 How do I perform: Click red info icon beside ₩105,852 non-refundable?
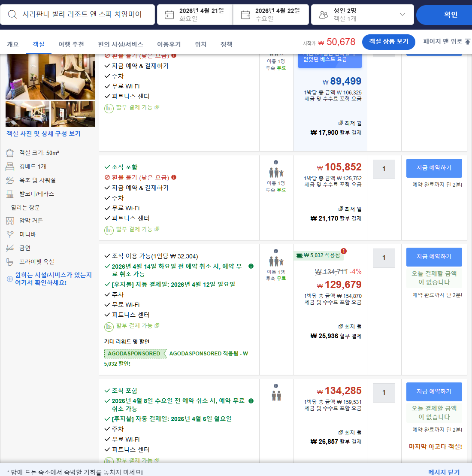tap(174, 177)
